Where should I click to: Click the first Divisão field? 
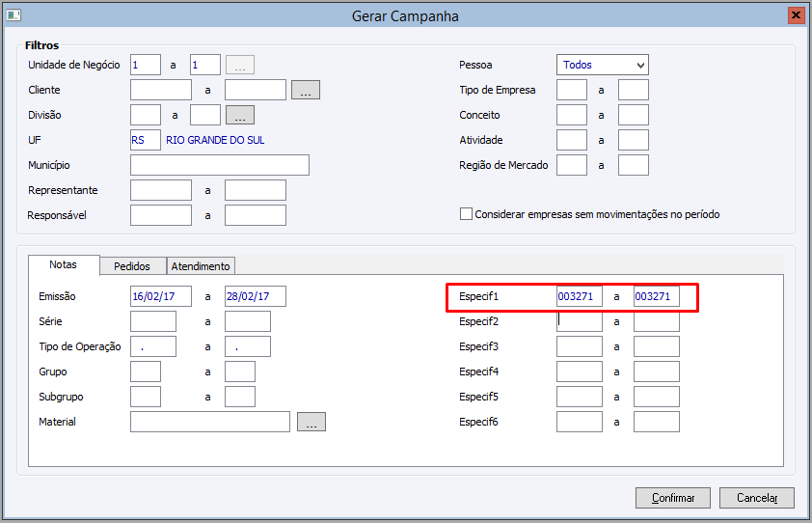[146, 115]
